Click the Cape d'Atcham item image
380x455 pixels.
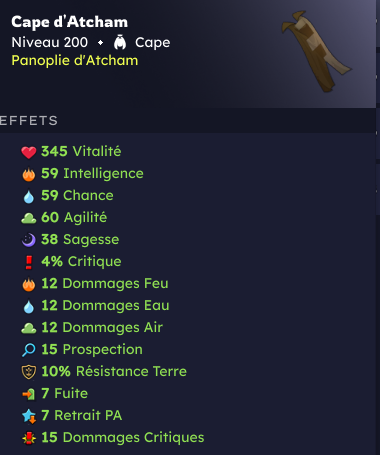316,52
